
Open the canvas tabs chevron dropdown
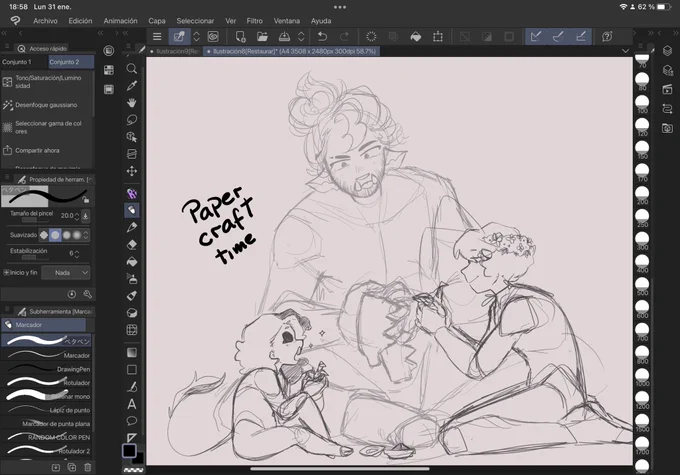click(625, 51)
